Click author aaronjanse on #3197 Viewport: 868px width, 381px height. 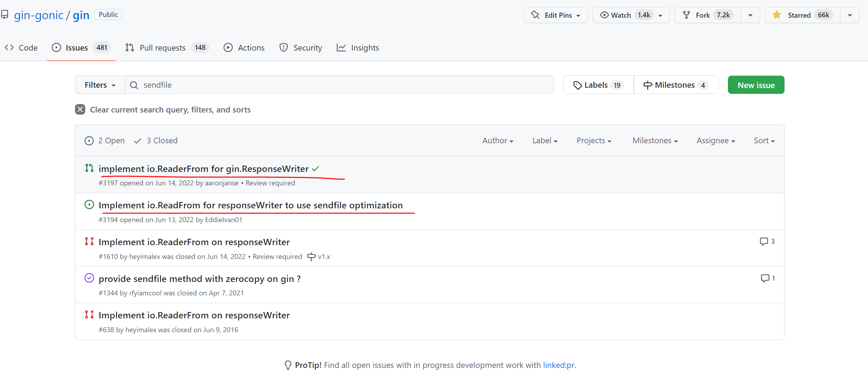(x=222, y=183)
